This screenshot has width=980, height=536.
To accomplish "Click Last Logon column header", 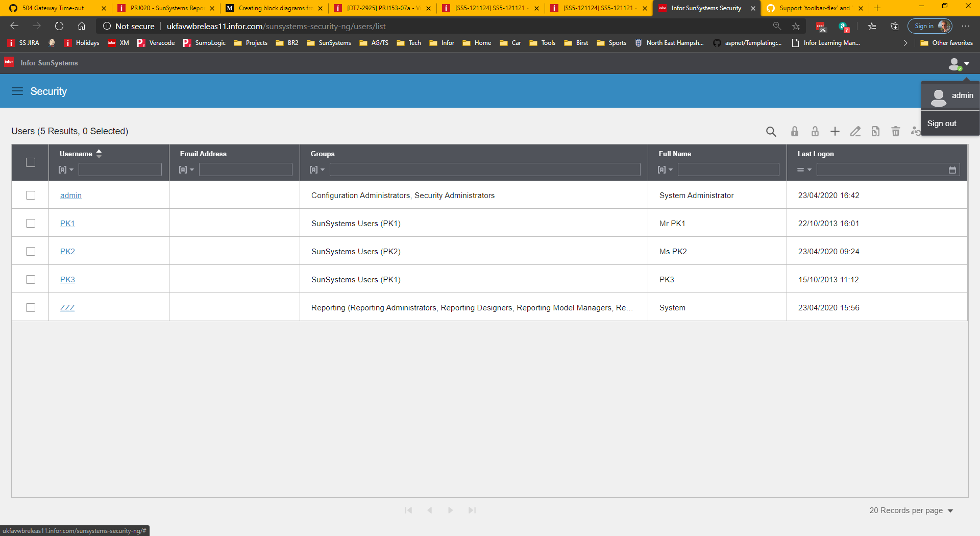I will 816,154.
